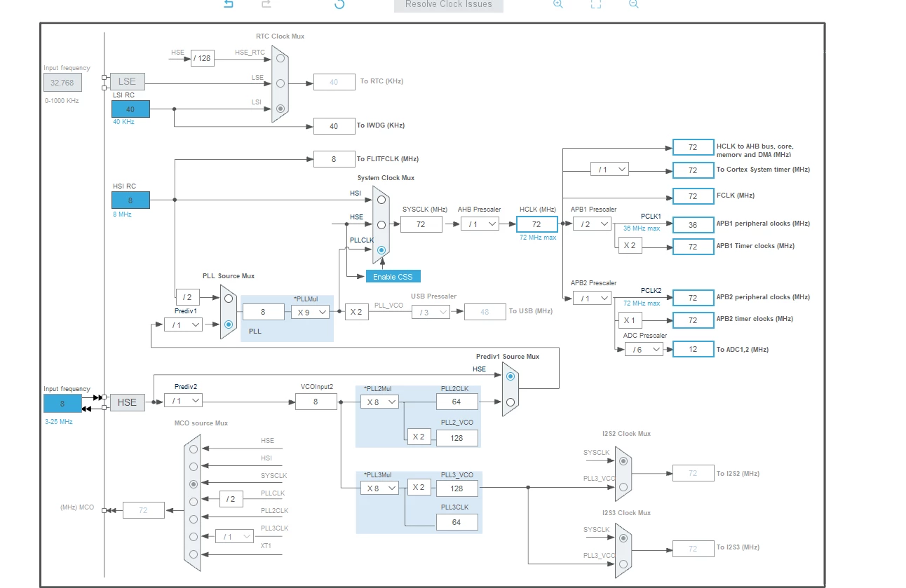Expand the PLL2Mul X 8 dropdown
906x588 pixels.
pyautogui.click(x=379, y=402)
